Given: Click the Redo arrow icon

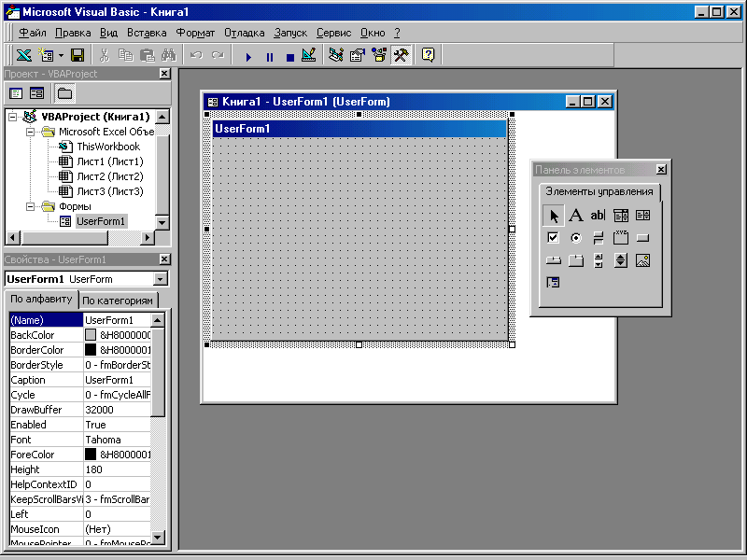Looking at the screenshot, I should point(218,55).
